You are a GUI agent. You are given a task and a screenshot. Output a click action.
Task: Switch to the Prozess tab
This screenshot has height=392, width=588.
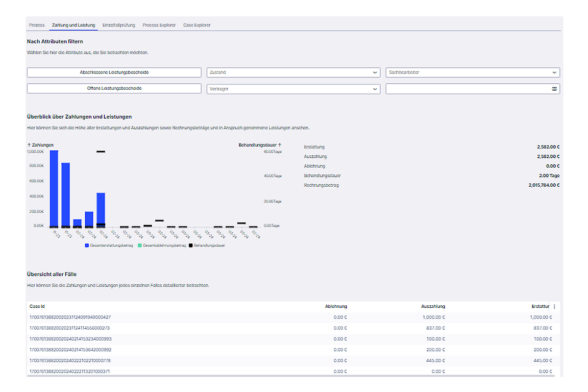pos(37,25)
